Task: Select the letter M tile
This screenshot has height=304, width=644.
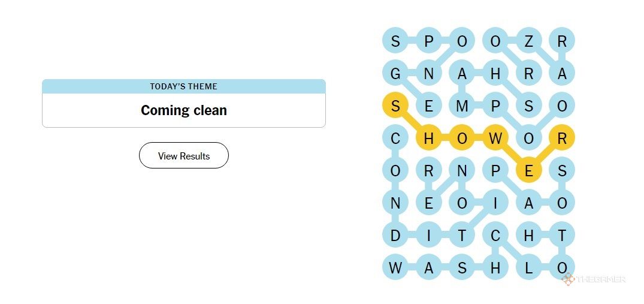Action: click(462, 106)
